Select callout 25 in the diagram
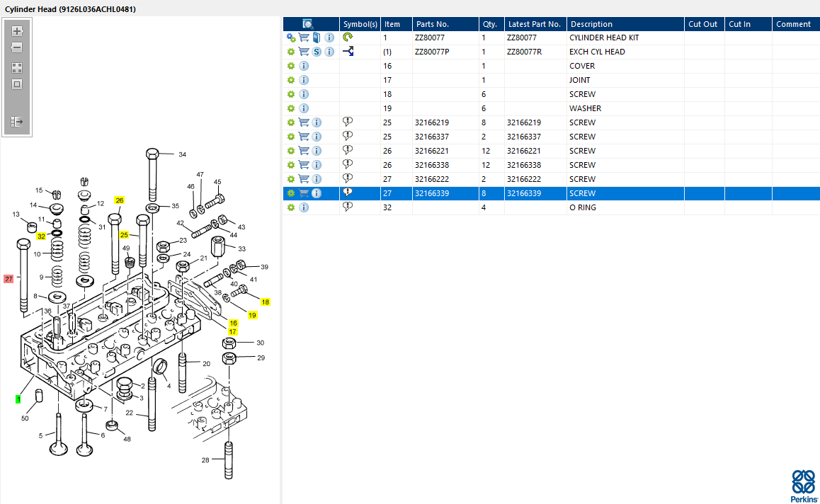Screen dimensions: 820x504 [x=124, y=235]
